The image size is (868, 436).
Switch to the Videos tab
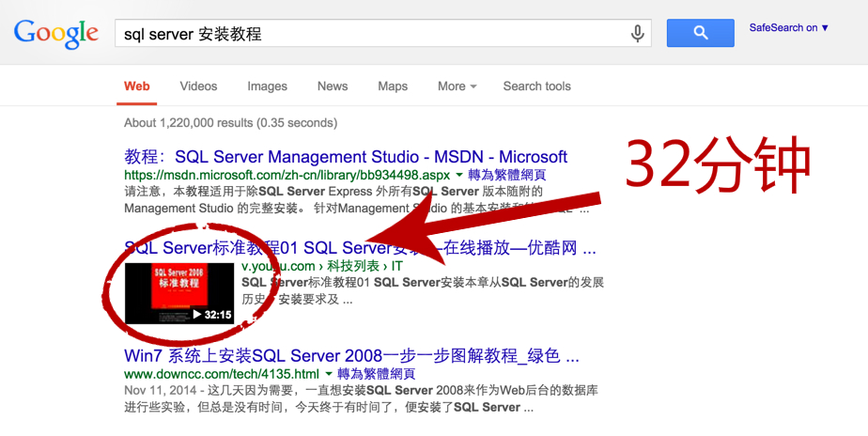pyautogui.click(x=198, y=86)
